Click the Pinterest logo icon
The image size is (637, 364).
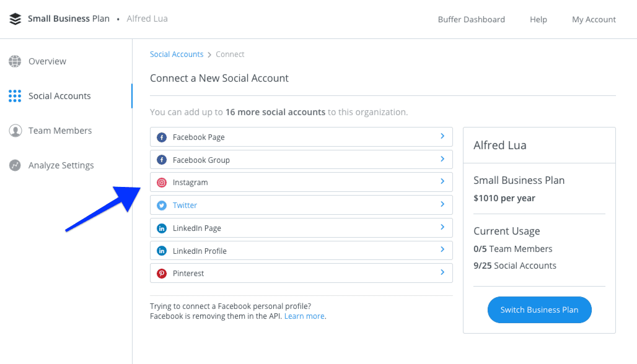click(162, 274)
